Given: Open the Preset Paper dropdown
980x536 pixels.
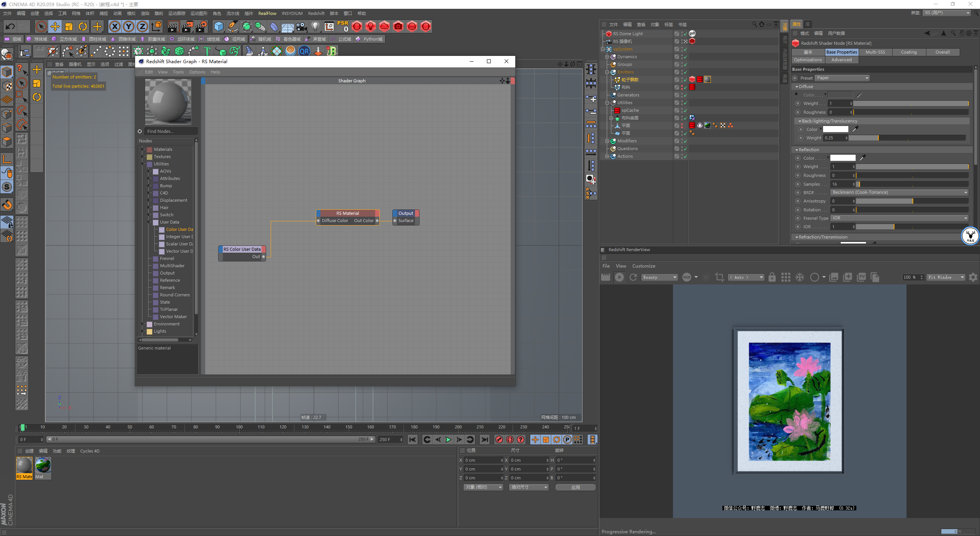Looking at the screenshot, I should [842, 78].
